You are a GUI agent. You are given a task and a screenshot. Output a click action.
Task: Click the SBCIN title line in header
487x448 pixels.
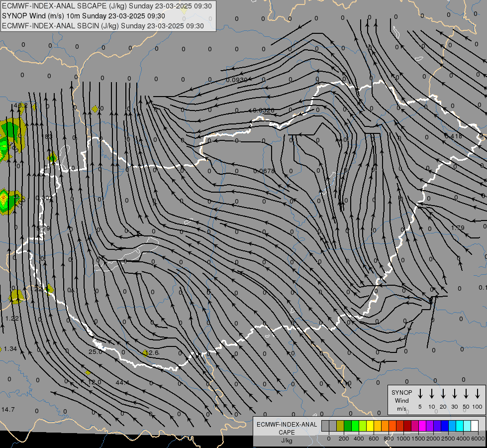click(103, 26)
